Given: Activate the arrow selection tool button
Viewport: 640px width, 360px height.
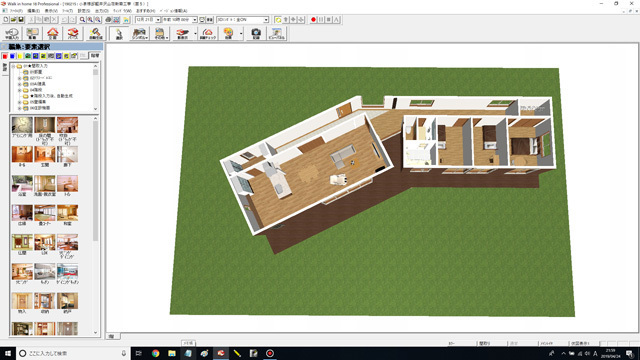Looking at the screenshot, I should pyautogui.click(x=119, y=33).
